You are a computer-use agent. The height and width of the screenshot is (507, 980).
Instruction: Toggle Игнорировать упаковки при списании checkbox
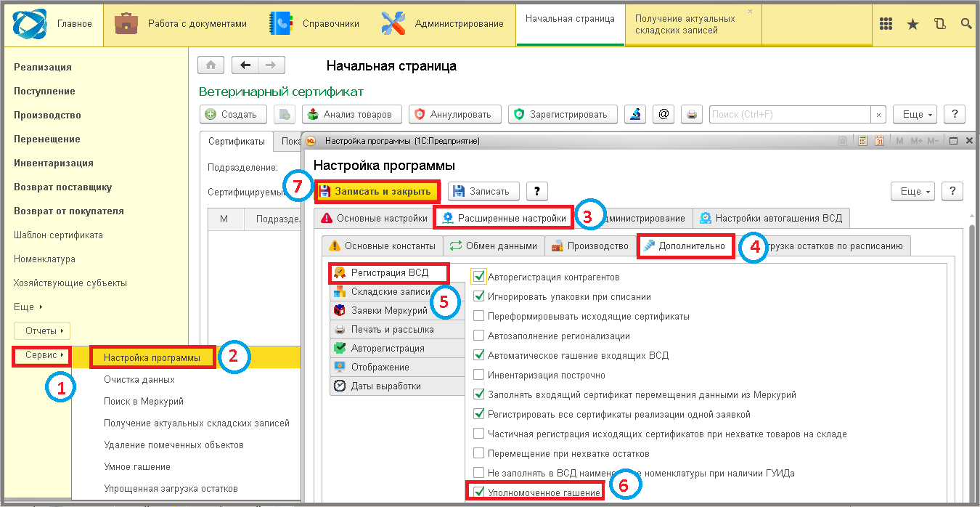479,296
